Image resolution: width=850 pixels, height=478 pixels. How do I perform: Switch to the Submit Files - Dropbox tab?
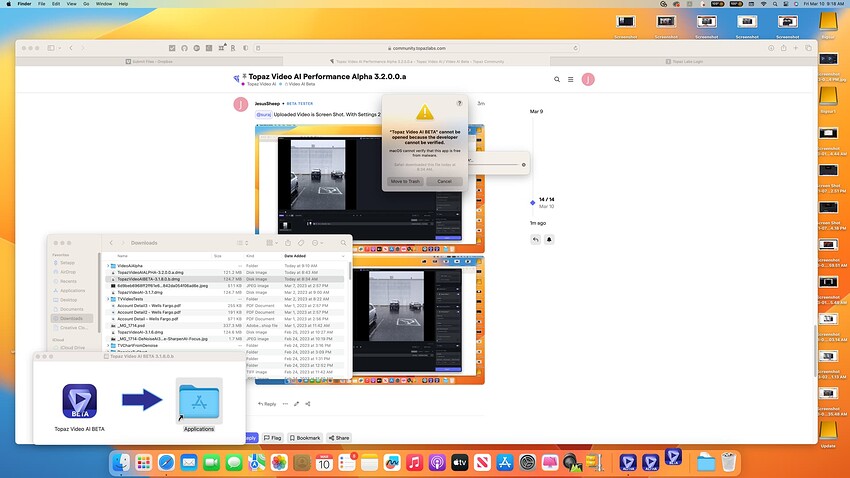(149, 61)
